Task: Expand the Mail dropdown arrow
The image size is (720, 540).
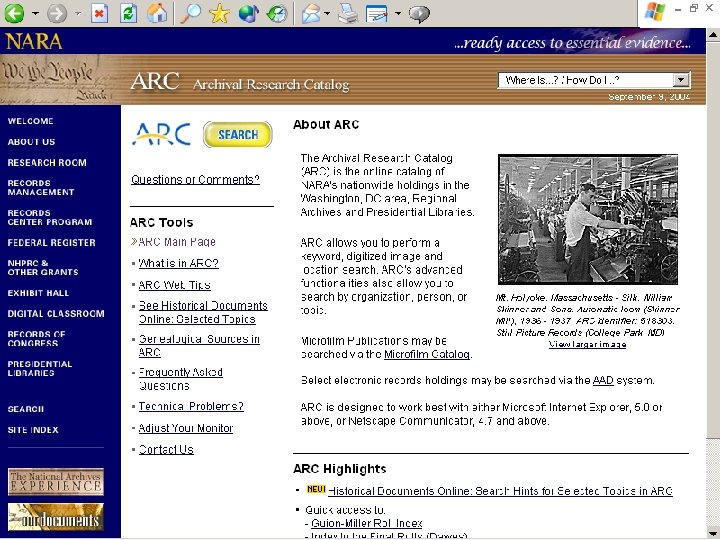Action: (327, 13)
